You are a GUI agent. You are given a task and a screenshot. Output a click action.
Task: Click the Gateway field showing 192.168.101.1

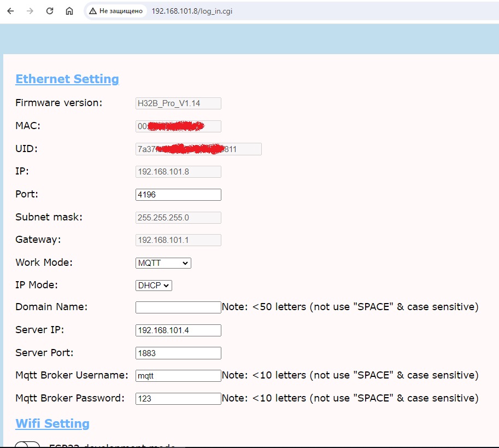178,240
